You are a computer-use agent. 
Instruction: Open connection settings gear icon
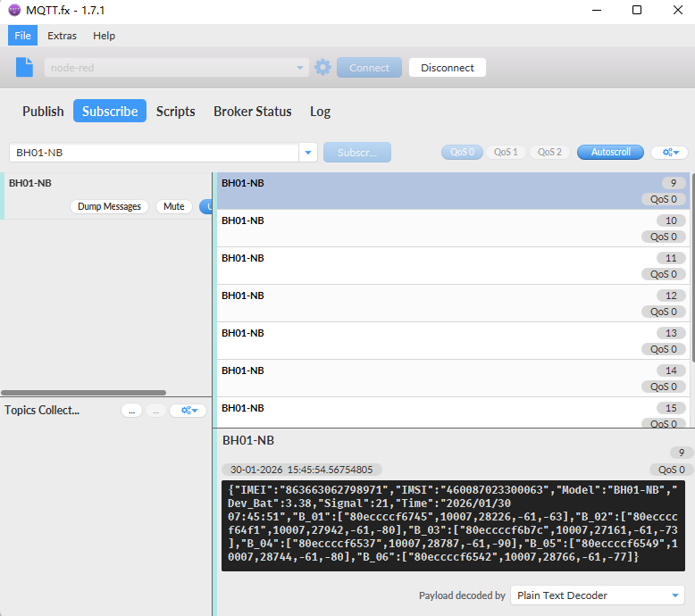(x=322, y=67)
